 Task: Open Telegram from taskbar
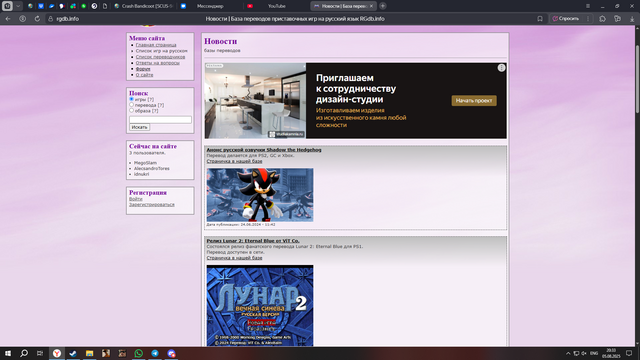[x=155, y=353]
